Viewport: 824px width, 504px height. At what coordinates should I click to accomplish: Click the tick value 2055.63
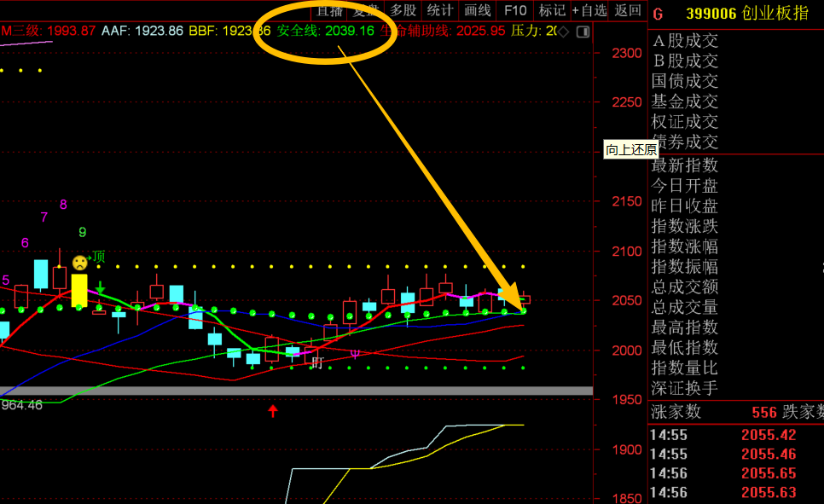click(x=769, y=492)
